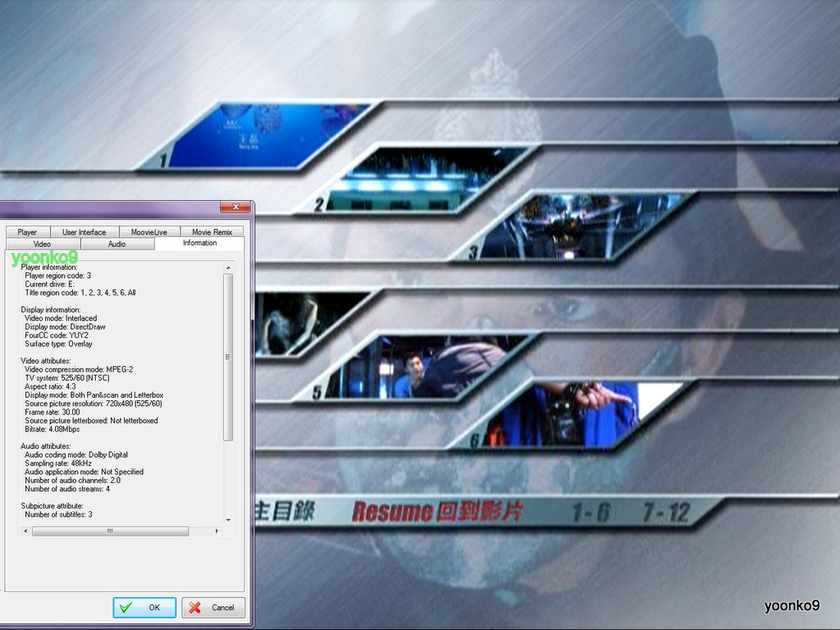840x630 pixels.
Task: Click 'Title region code: 1, 2, 3, 4, 5, 6, All'
Action: click(80, 293)
